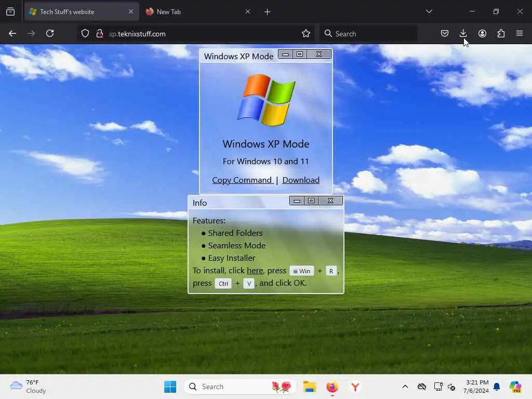Click the muted volume tray icon
Image resolution: width=532 pixels, height=399 pixels.
coord(451,387)
